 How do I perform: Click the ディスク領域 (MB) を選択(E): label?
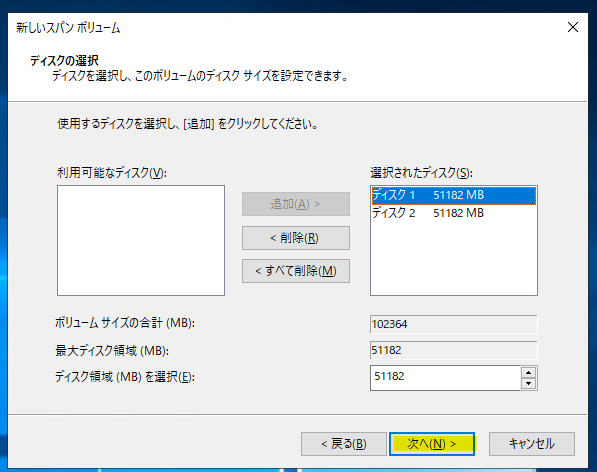pos(125,377)
